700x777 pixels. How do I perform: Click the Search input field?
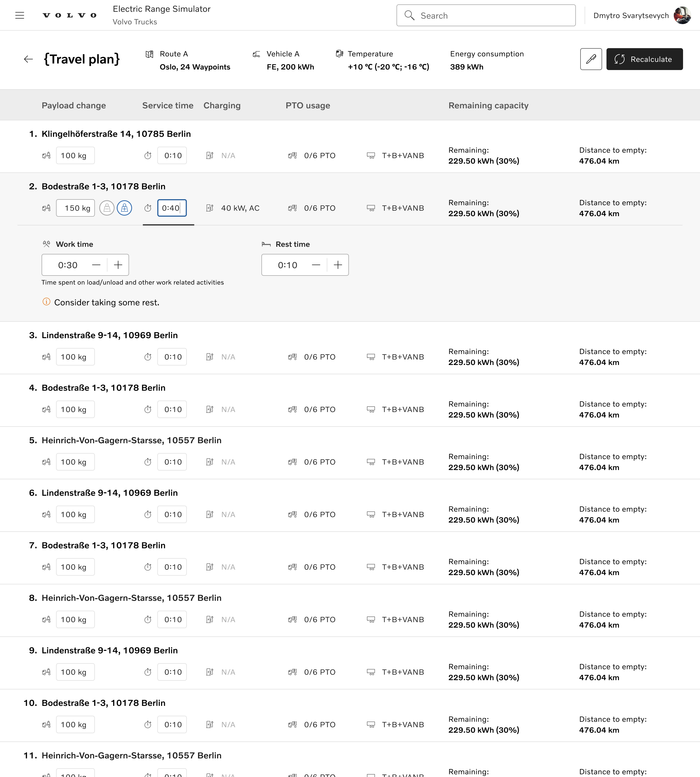pyautogui.click(x=486, y=15)
